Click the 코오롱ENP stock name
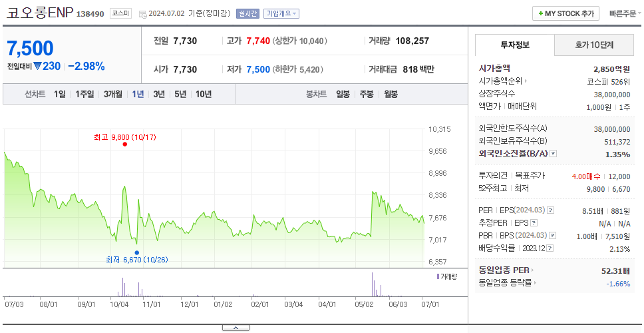Screen dimensions: 644x333 (x=40, y=13)
